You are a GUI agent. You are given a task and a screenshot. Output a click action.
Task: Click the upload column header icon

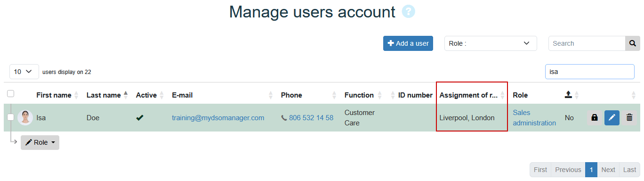tap(568, 95)
